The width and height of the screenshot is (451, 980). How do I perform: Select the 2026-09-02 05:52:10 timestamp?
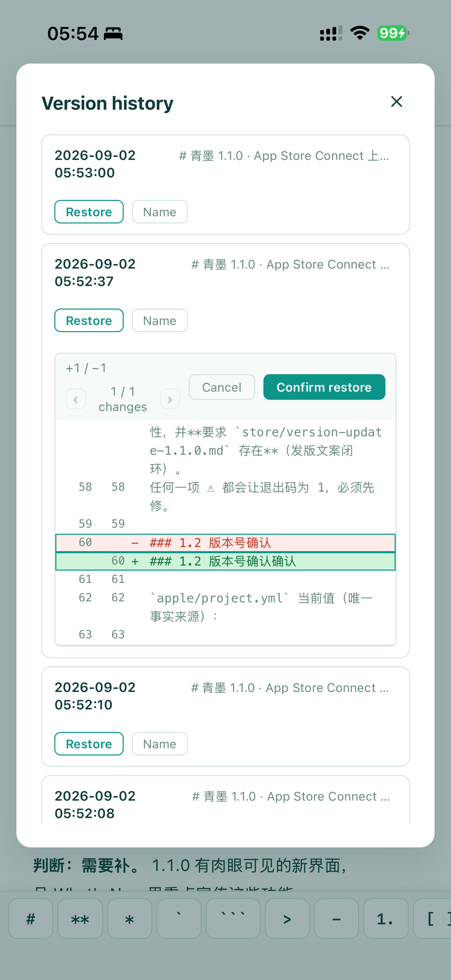(95, 696)
